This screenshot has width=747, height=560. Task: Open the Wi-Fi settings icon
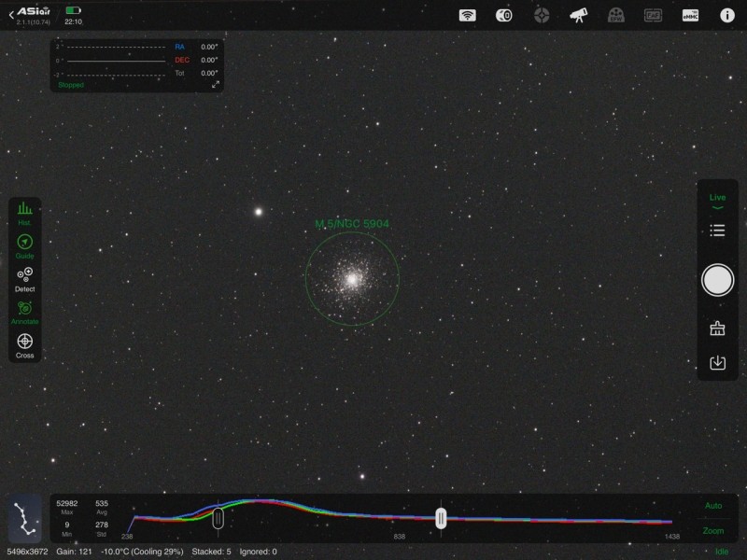click(x=468, y=15)
